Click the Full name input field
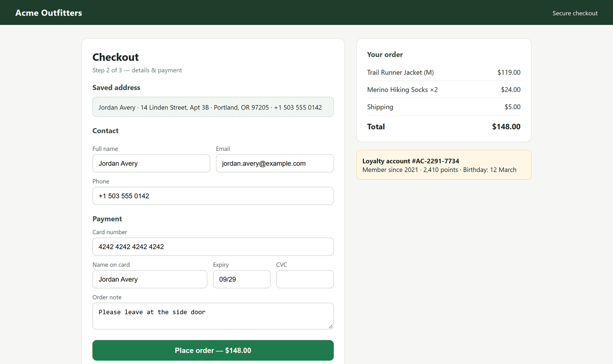The width and height of the screenshot is (613, 364). click(151, 163)
